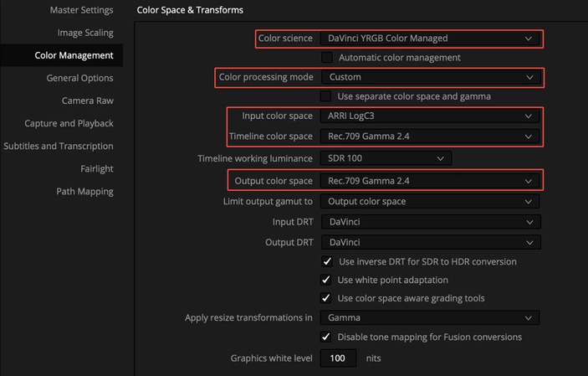
Task: Open Input color space dropdown
Action: pyautogui.click(x=430, y=116)
